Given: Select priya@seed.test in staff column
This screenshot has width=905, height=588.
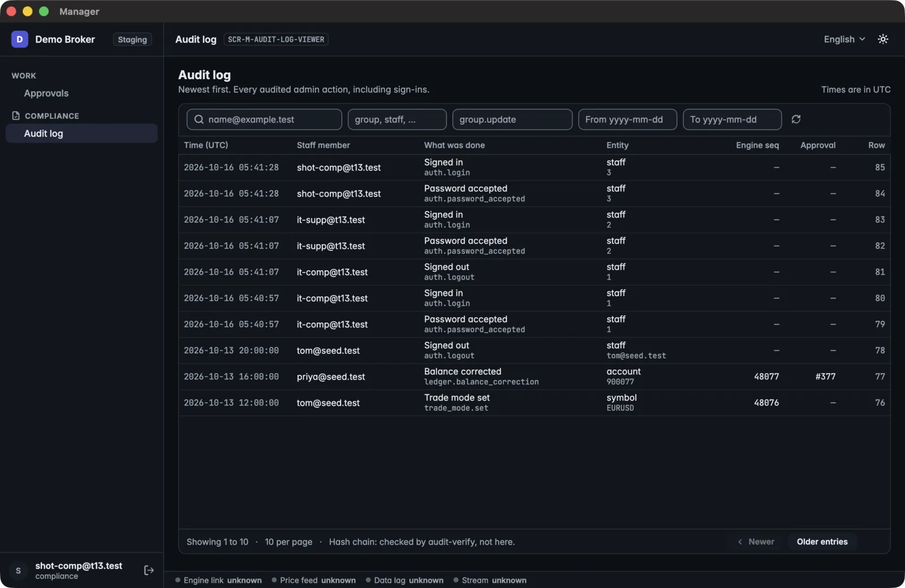Looking at the screenshot, I should 331,377.
